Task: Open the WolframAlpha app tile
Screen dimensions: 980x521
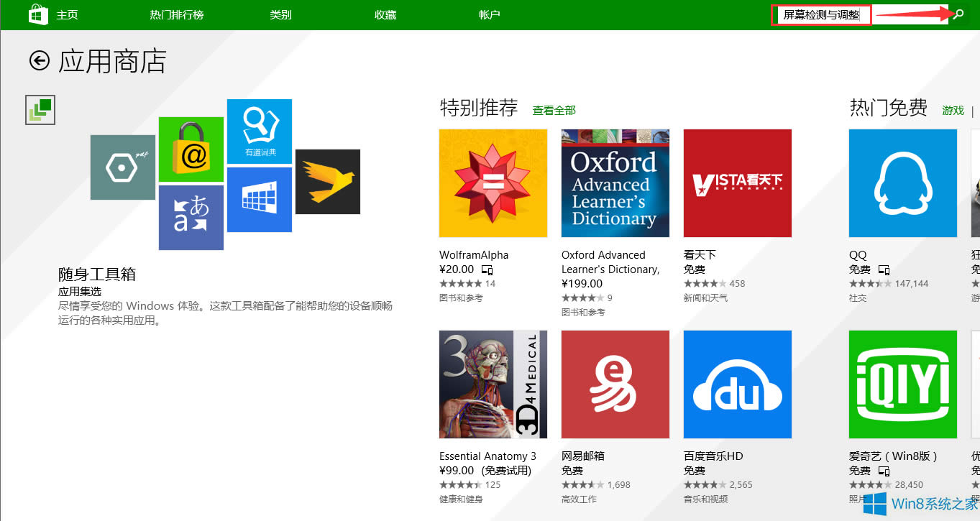Action: pyautogui.click(x=493, y=183)
